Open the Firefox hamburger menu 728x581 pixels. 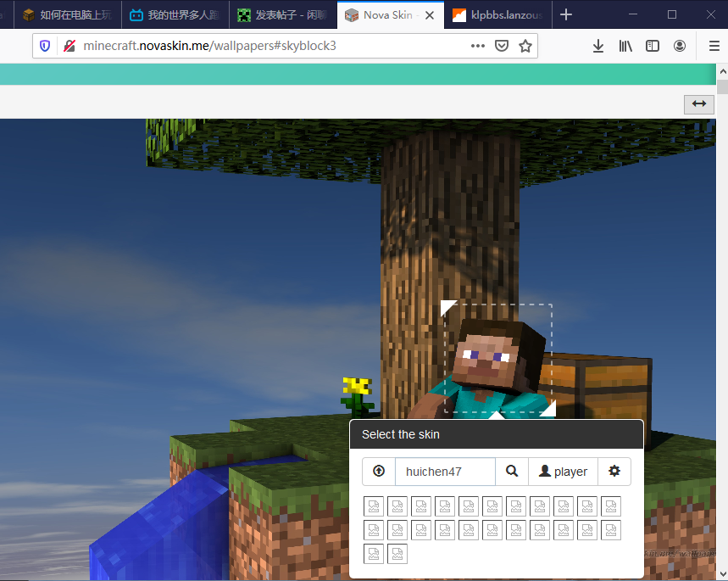714,46
